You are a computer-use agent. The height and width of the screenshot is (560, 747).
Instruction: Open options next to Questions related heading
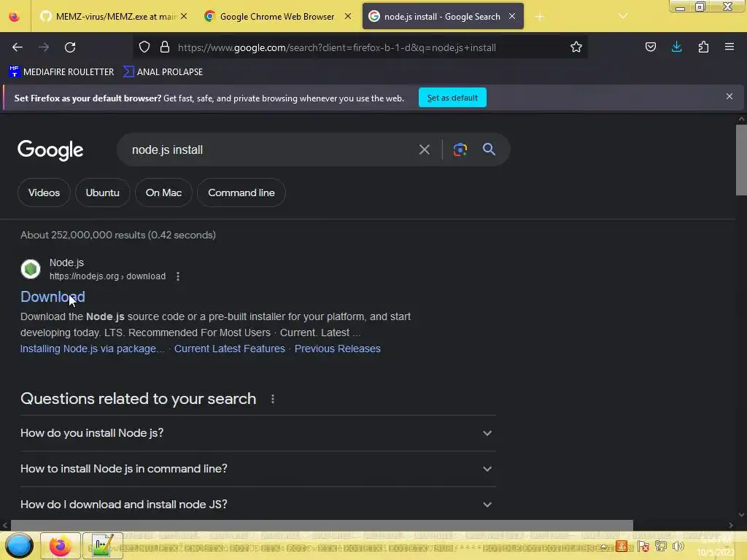pos(273,399)
